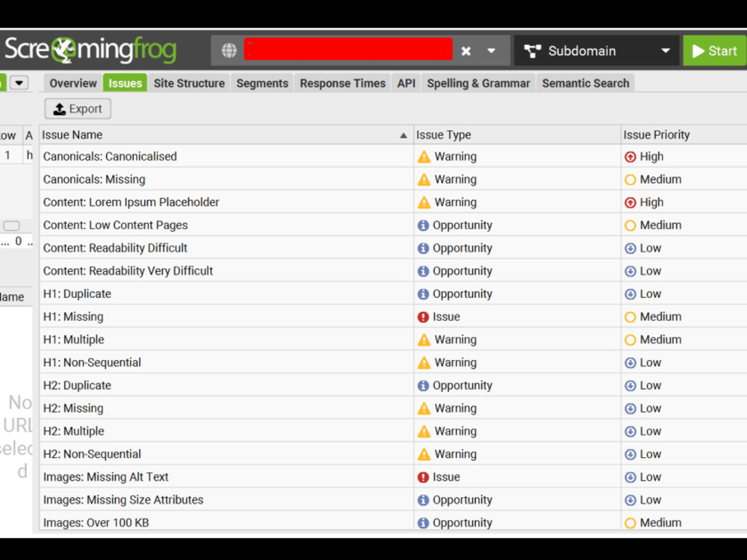Click the sort arrow in Issue Name header
Screen dimensions: 747x560
coord(403,135)
